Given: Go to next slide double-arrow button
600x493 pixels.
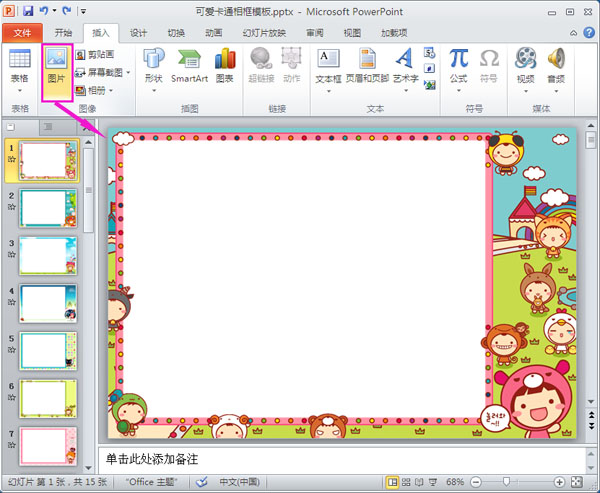Looking at the screenshot, I should click(x=591, y=426).
